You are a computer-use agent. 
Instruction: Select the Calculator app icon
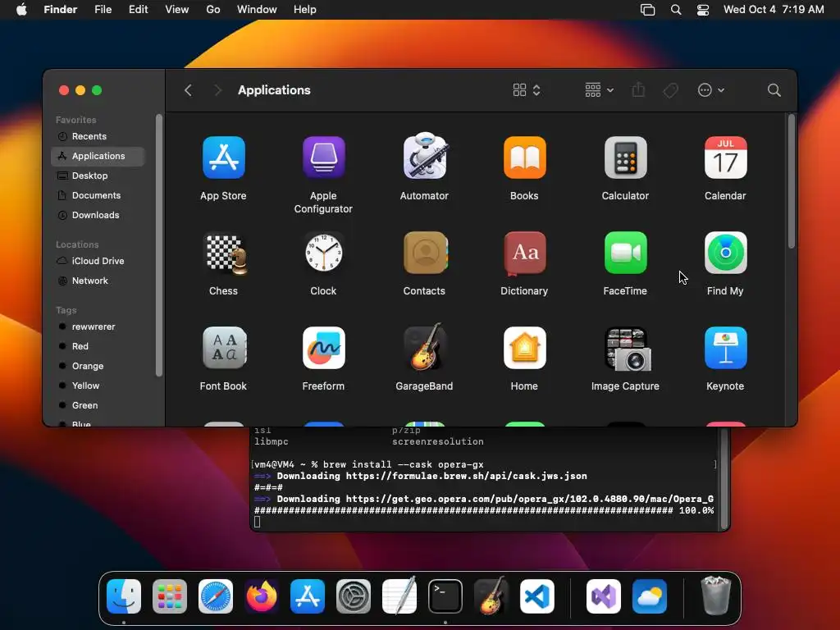625,157
